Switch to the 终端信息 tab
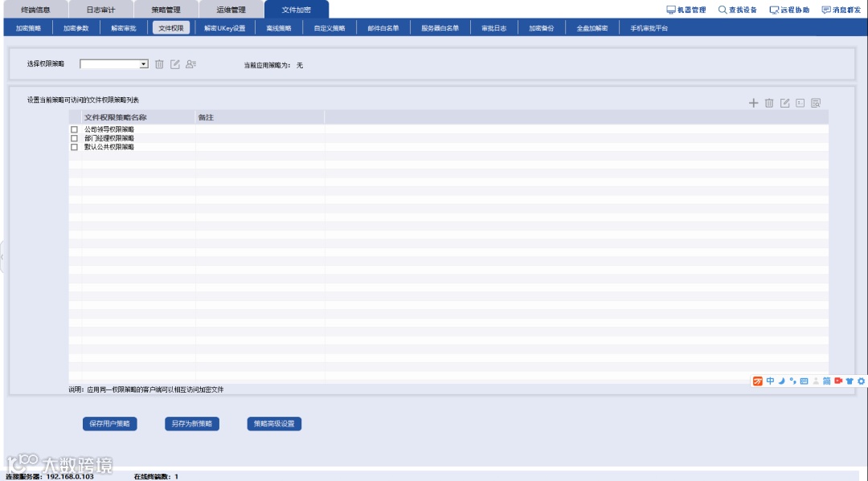 pos(35,10)
